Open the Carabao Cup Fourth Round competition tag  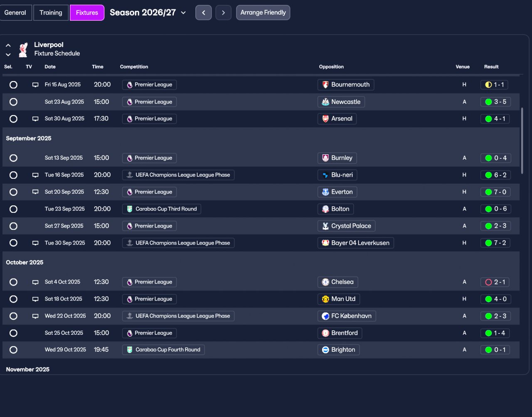coord(163,350)
